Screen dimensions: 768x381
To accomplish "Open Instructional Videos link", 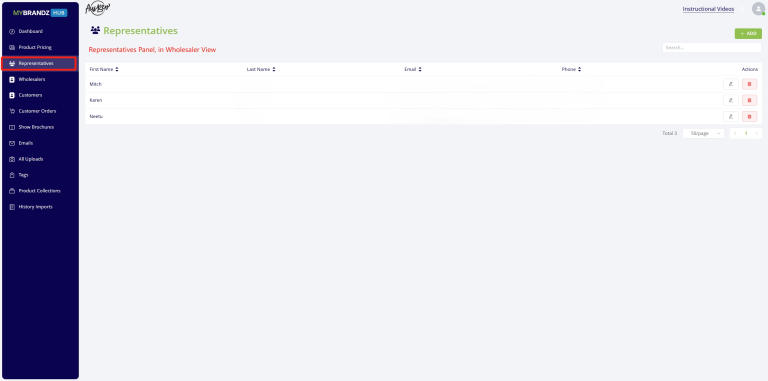I will 708,9.
